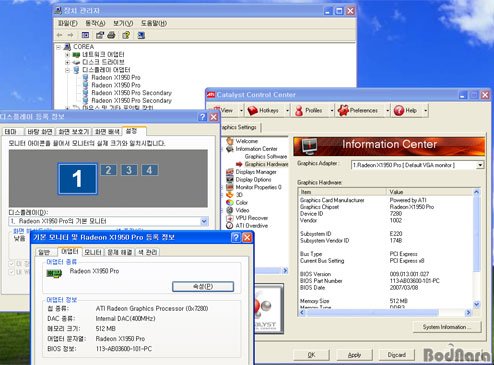This screenshot has width=494, height=365.
Task: Open the Graphics Adapter dropdown
Action: coord(480,165)
